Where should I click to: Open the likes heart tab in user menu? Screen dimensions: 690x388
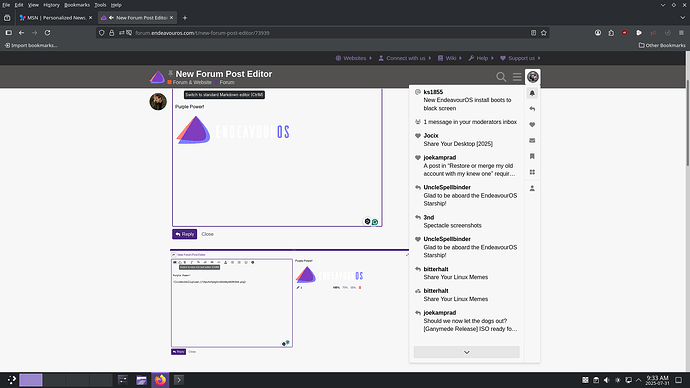coord(532,124)
